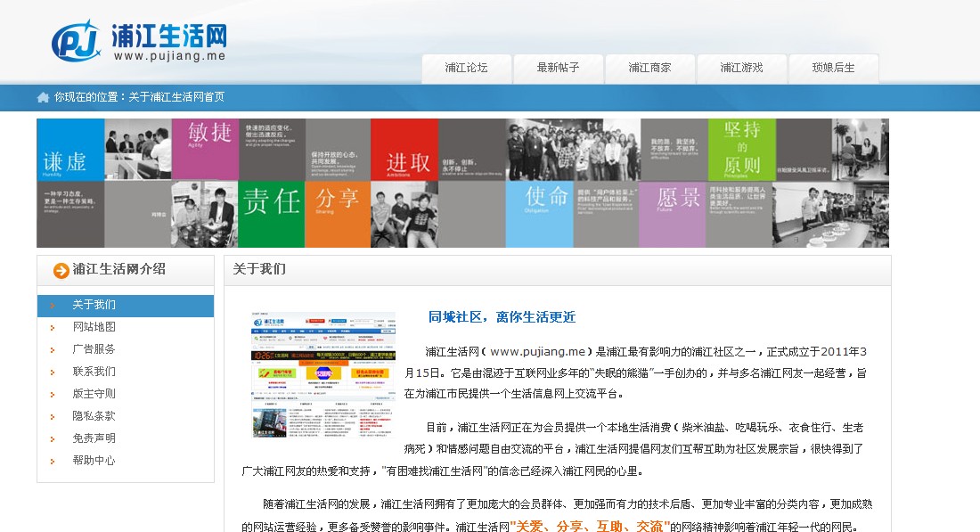Image resolution: width=980 pixels, height=532 pixels.
Task: Click the 谦虚 blue tile in banner
Action: click(70, 150)
